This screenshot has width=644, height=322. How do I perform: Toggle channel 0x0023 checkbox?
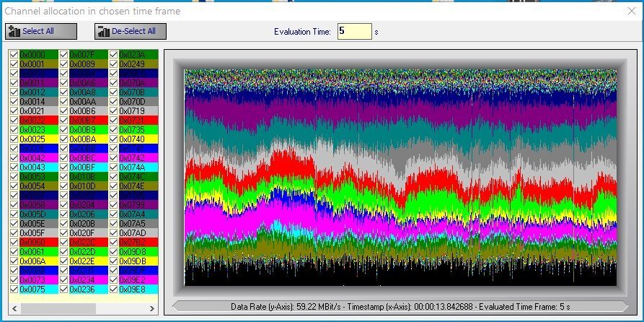click(14, 129)
